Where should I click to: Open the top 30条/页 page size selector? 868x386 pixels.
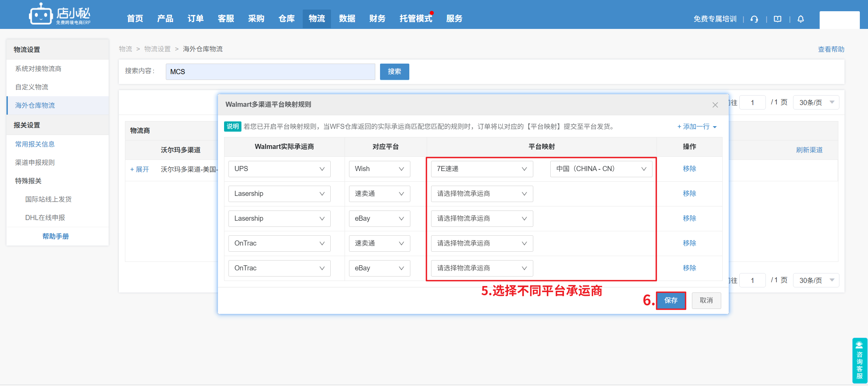click(x=816, y=102)
